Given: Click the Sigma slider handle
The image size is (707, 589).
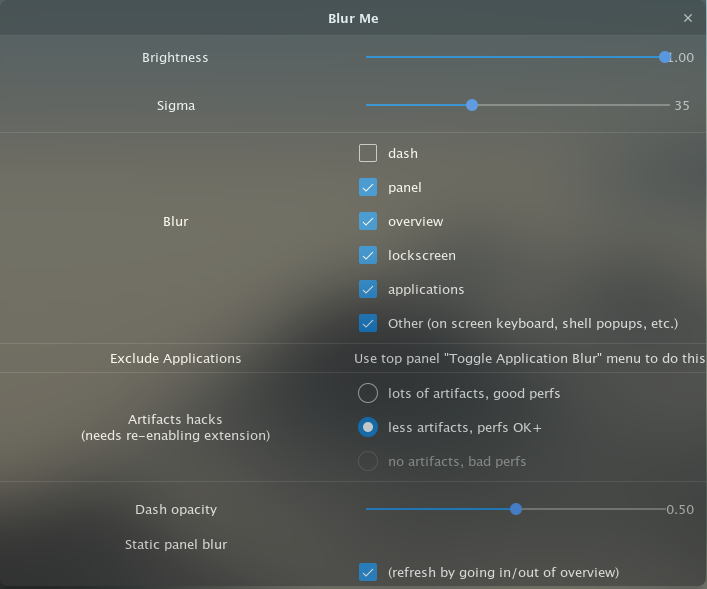Looking at the screenshot, I should pyautogui.click(x=472, y=105).
